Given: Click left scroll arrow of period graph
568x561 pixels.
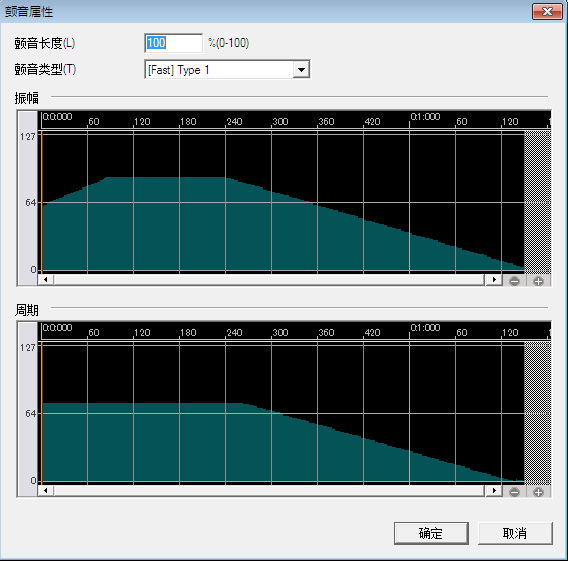Looking at the screenshot, I should [x=46, y=491].
